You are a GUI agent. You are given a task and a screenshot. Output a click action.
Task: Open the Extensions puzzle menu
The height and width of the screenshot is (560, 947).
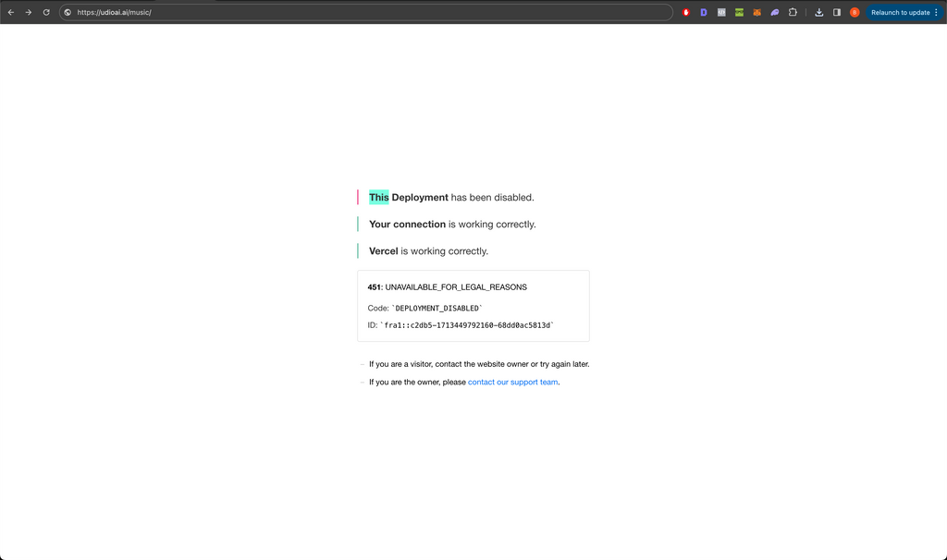coord(793,12)
